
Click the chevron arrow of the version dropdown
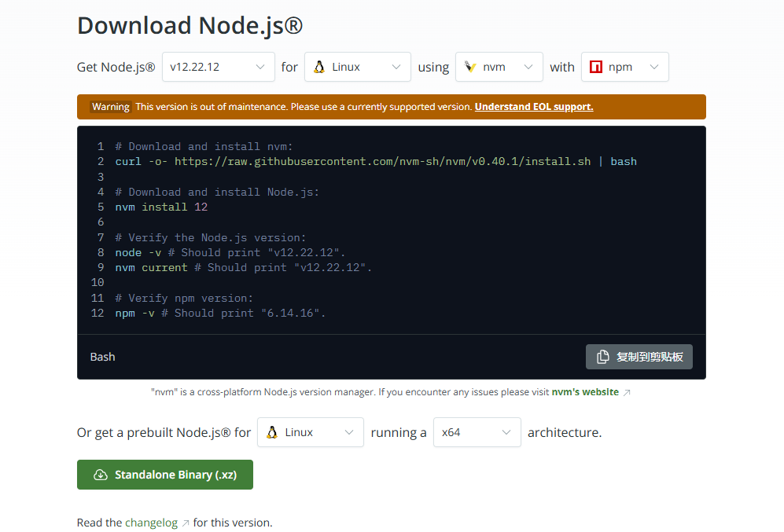[x=260, y=67]
